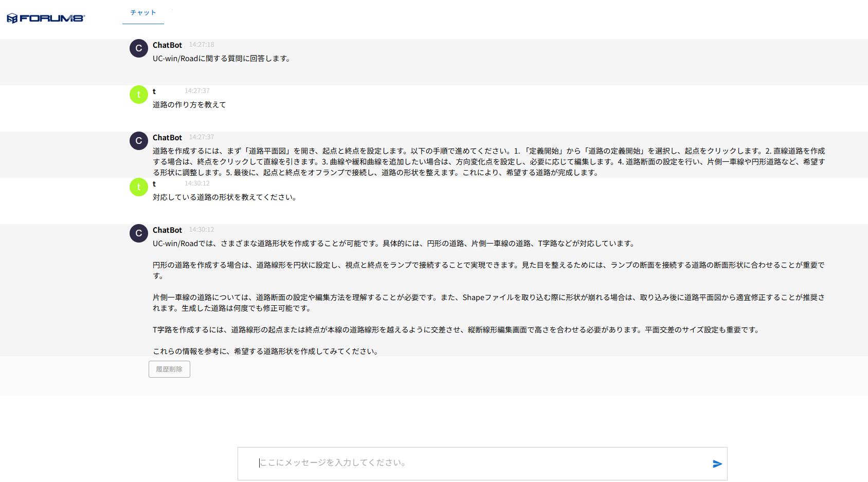Viewport: 868px width, 482px height.
Task: Click the paragraph starting with T字路を作成するには
Action: pyautogui.click(x=457, y=330)
